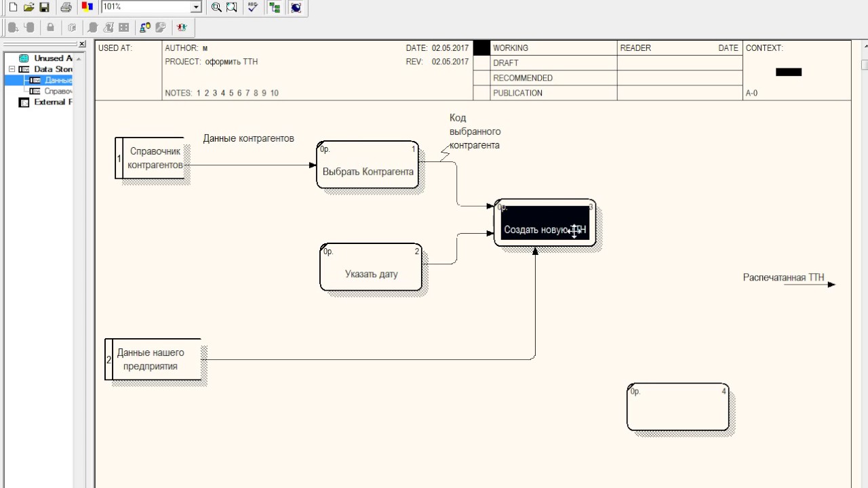This screenshot has width=868, height=488.
Task: Close the model explorer panel
Action: 82,44
